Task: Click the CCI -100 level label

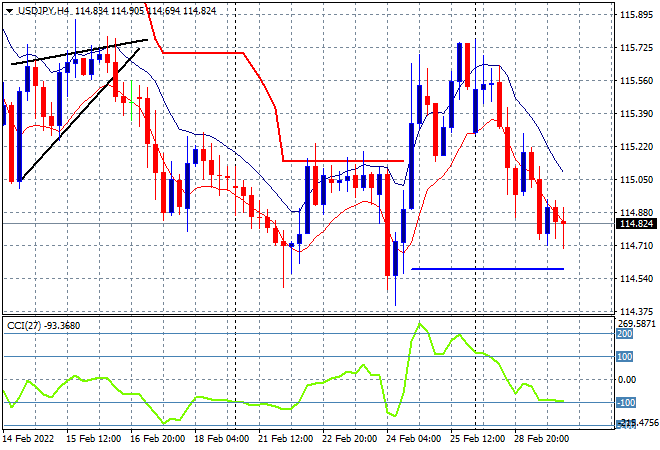Action: click(x=625, y=403)
